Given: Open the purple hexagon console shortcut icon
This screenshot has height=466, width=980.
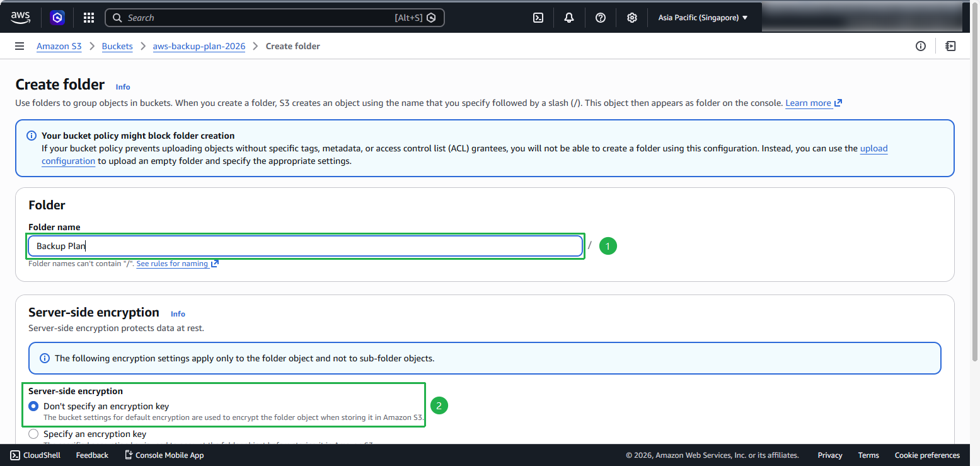Looking at the screenshot, I should 57,18.
